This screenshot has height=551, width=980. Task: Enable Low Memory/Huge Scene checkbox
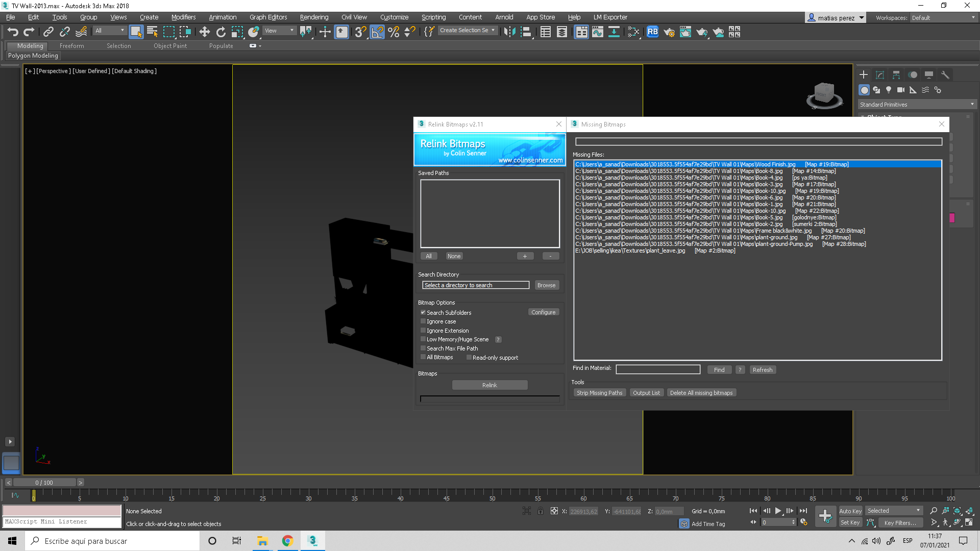[423, 339]
